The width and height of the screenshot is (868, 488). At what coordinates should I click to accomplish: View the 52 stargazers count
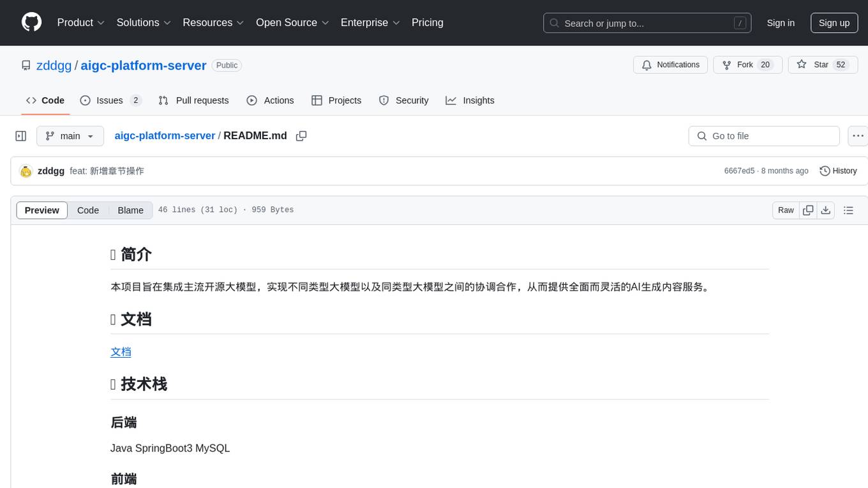point(841,65)
